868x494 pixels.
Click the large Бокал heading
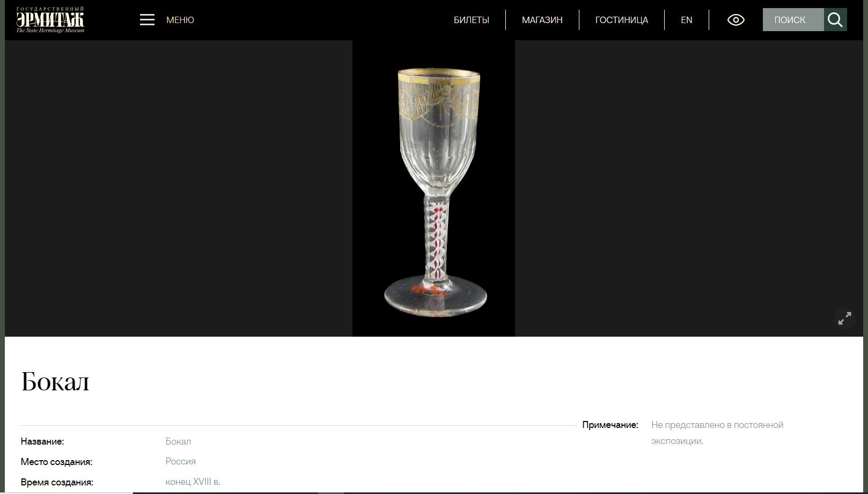(55, 382)
